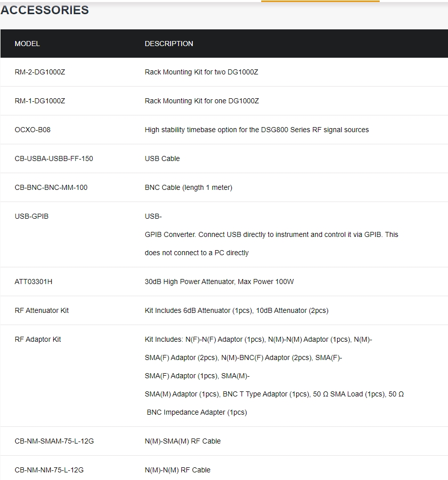Select the CB-USBA-USBB-FF-150 row

tap(224, 158)
